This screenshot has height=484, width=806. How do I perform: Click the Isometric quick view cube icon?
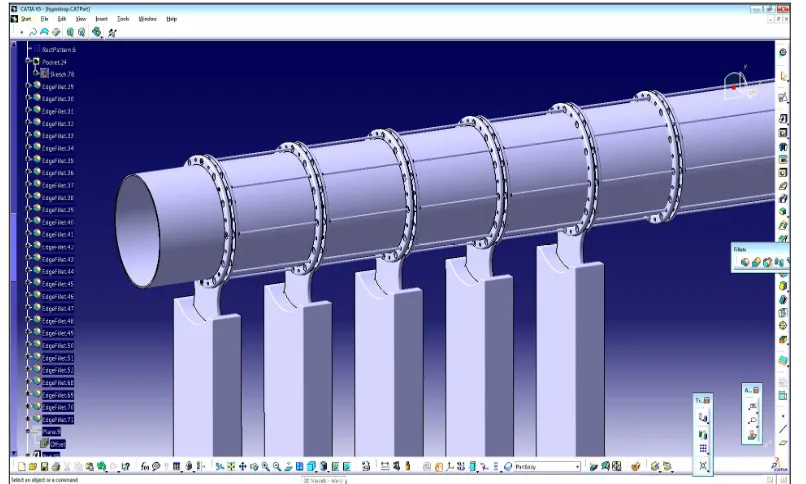tap(311, 467)
